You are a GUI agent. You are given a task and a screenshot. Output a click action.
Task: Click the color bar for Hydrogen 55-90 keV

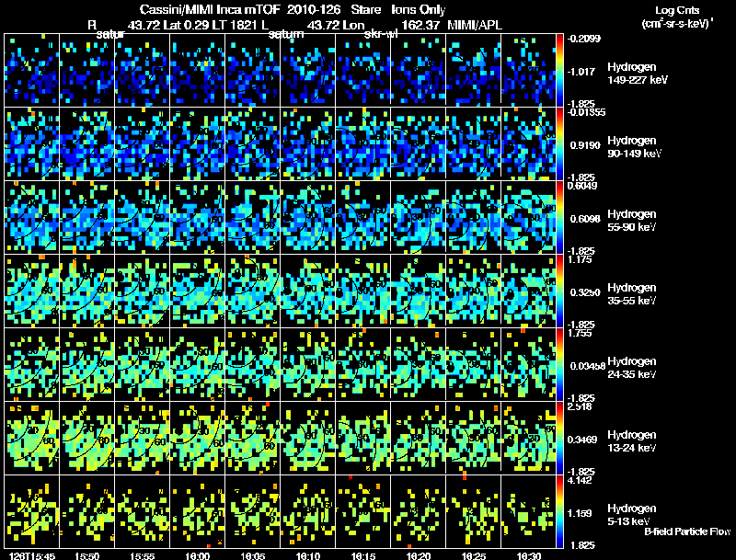click(x=559, y=217)
